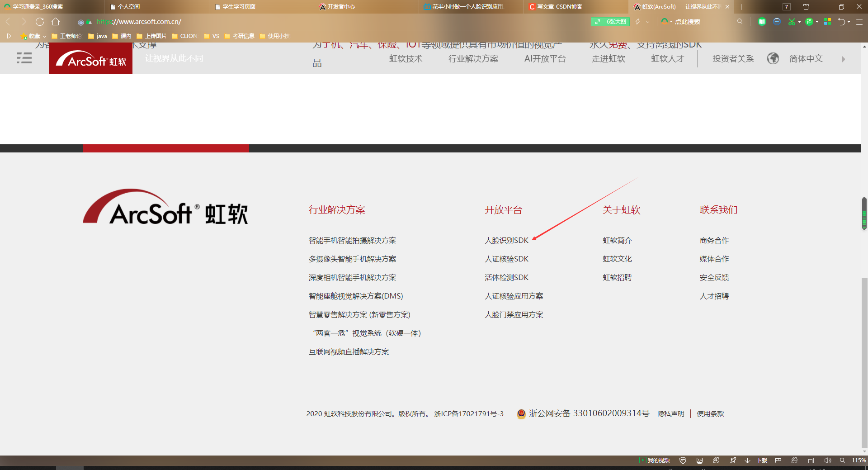Mute the page with speaker icon
This screenshot has height=470, width=868.
827,461
